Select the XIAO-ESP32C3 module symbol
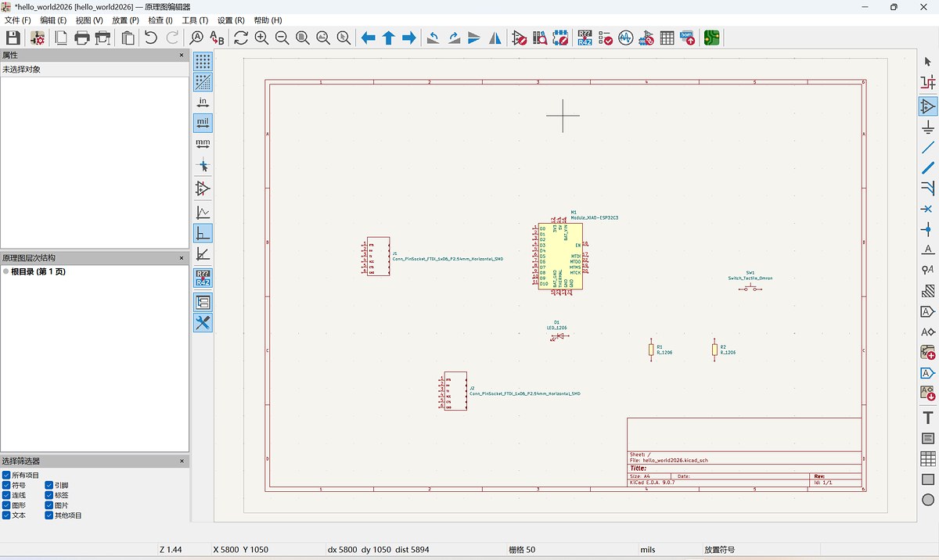 (561, 254)
